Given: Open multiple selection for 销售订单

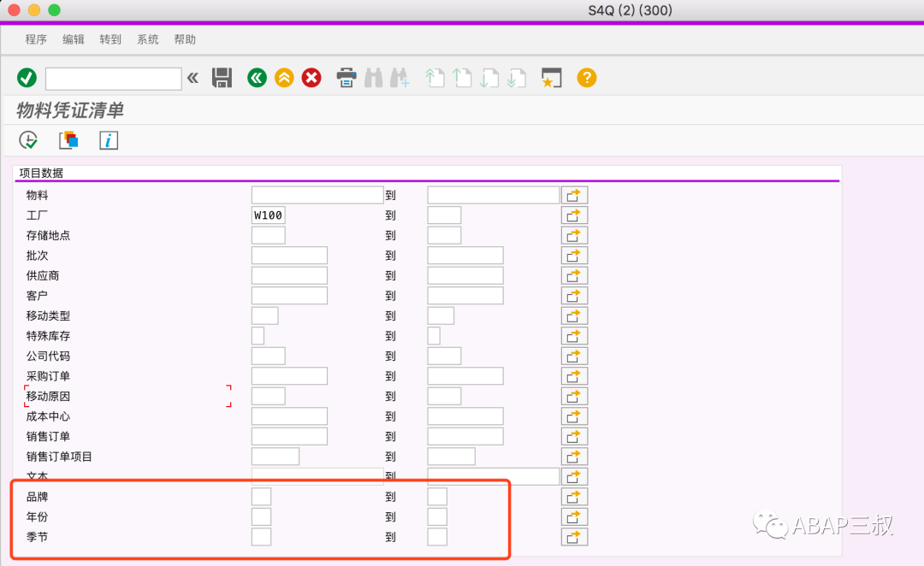Looking at the screenshot, I should (574, 436).
